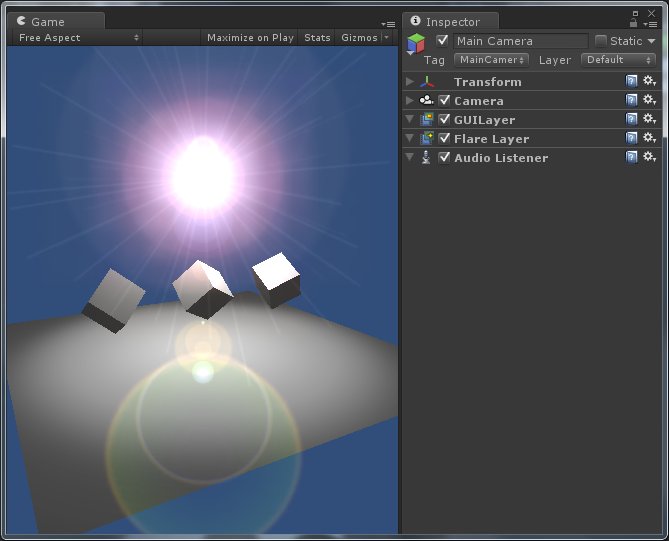Screen dimensions: 669x541
Task: Disable the GUILayer component checkbox
Action: 444,119
